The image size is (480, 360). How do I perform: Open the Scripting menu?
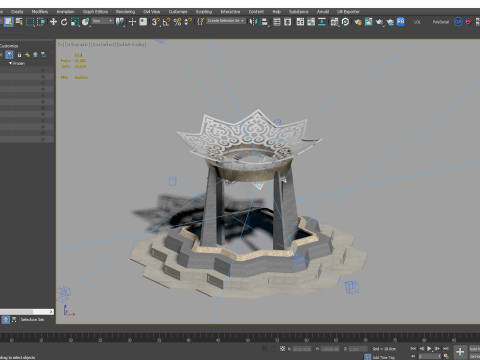coord(204,12)
